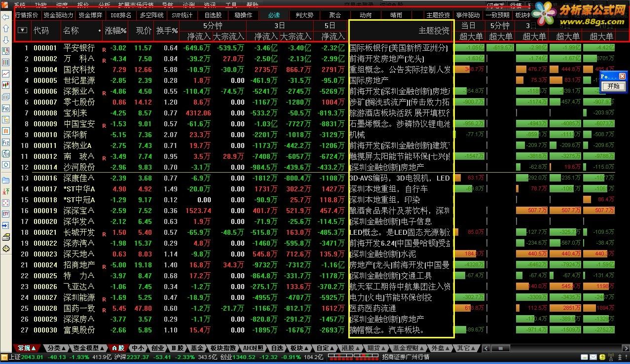630x364 pixels.
Task: Click the 开始 button in small popup
Action: tap(613, 86)
